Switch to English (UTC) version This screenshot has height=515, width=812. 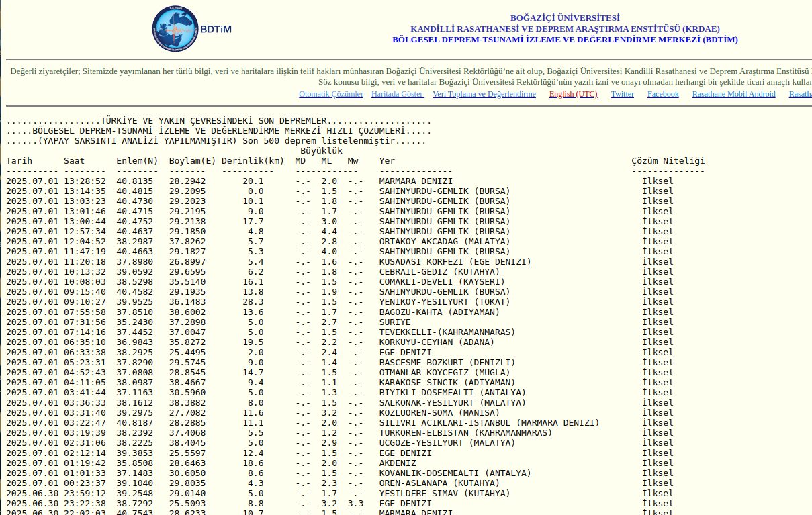pyautogui.click(x=573, y=94)
